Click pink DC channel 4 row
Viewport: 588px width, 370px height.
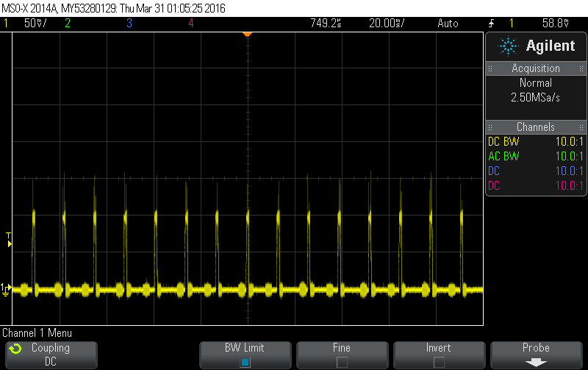tap(536, 186)
